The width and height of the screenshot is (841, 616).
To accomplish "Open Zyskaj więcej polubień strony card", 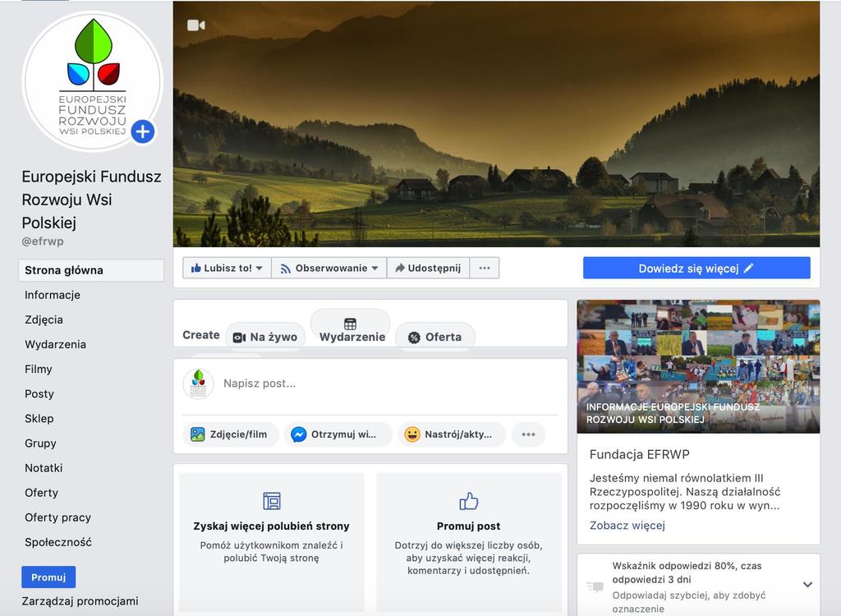I will coord(271,542).
